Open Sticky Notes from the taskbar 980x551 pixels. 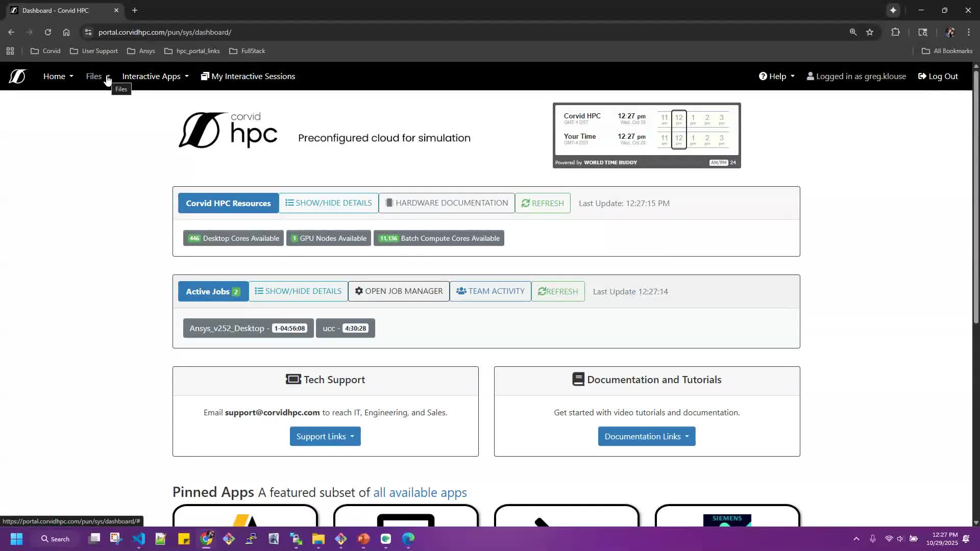coord(184,539)
